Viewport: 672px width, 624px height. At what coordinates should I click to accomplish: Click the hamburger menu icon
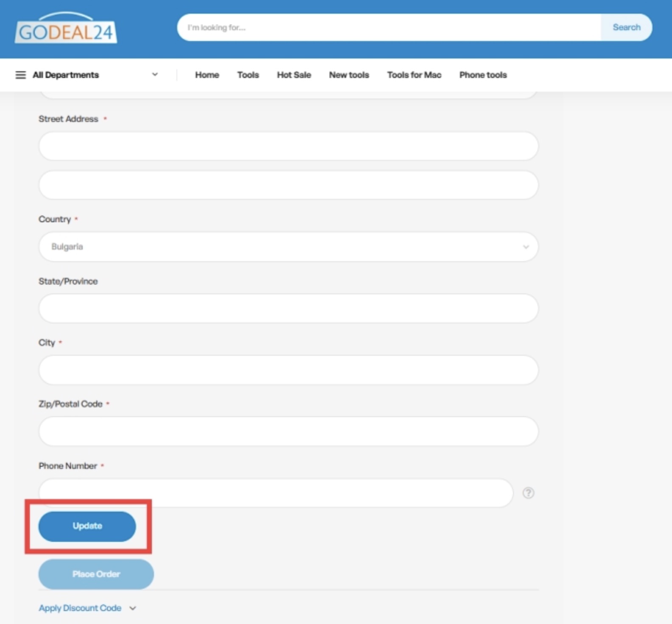click(20, 75)
